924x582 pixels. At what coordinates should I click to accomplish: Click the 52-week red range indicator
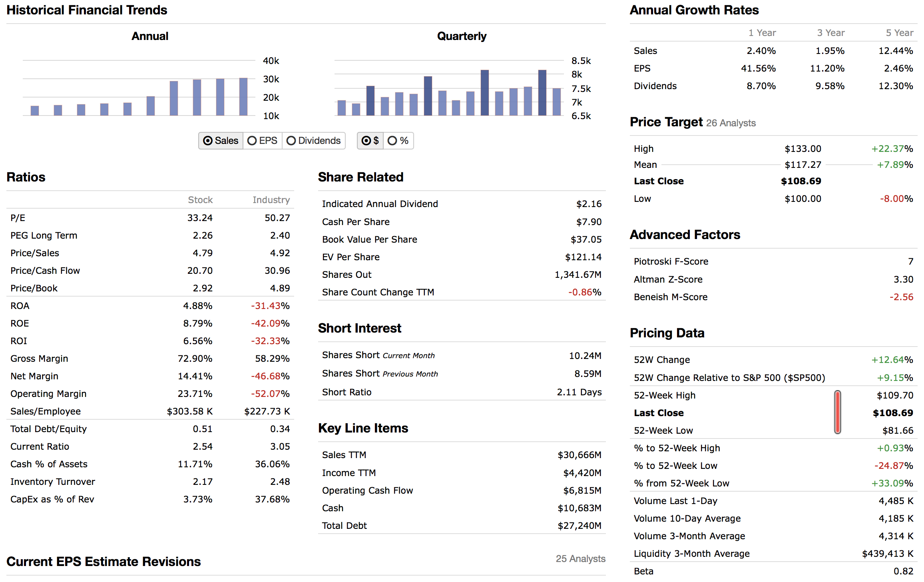pos(837,412)
